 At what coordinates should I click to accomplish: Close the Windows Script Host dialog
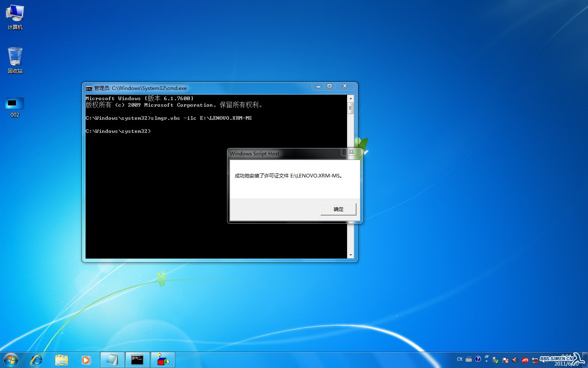tap(351, 152)
